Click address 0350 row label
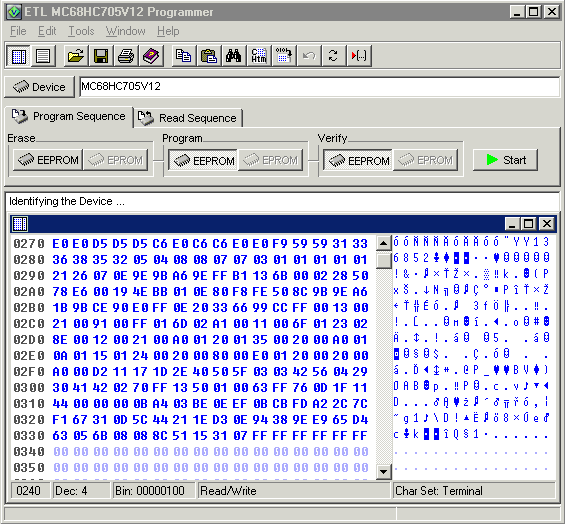The height and width of the screenshot is (524, 565). [x=29, y=468]
